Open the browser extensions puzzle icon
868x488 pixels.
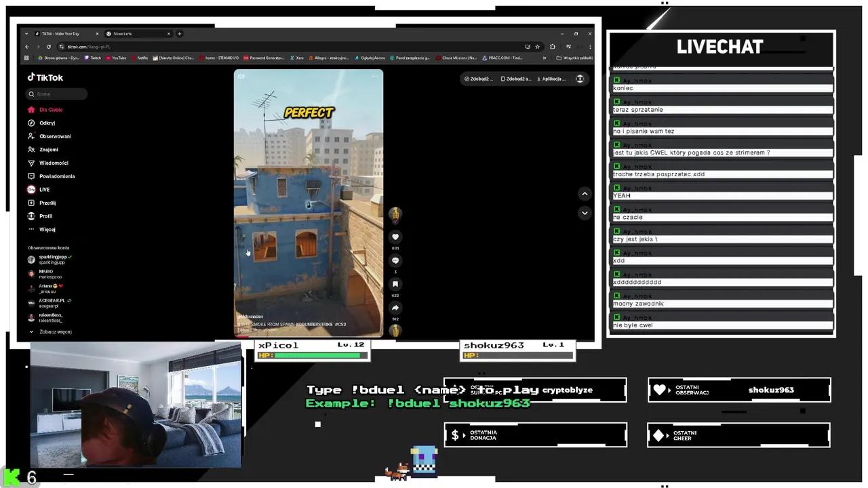(x=552, y=47)
